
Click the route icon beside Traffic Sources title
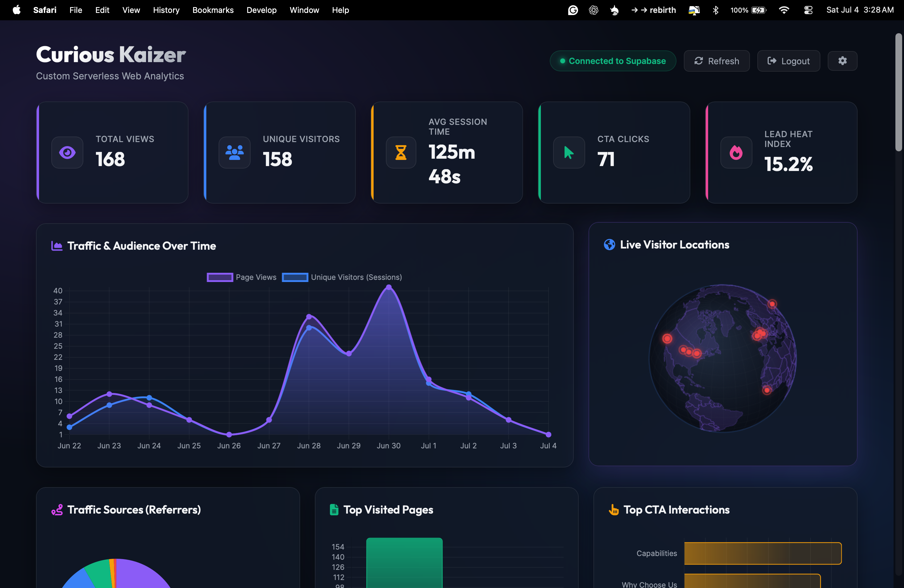point(57,510)
